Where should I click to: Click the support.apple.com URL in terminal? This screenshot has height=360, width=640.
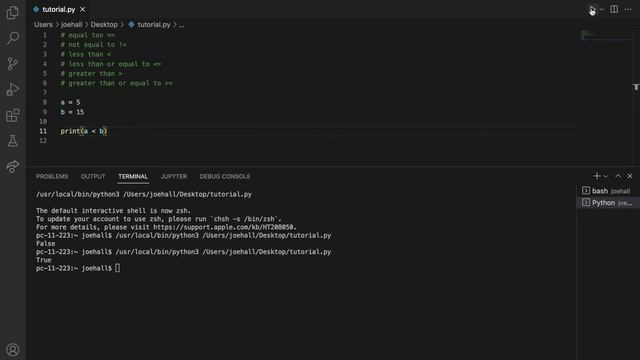tap(224, 227)
